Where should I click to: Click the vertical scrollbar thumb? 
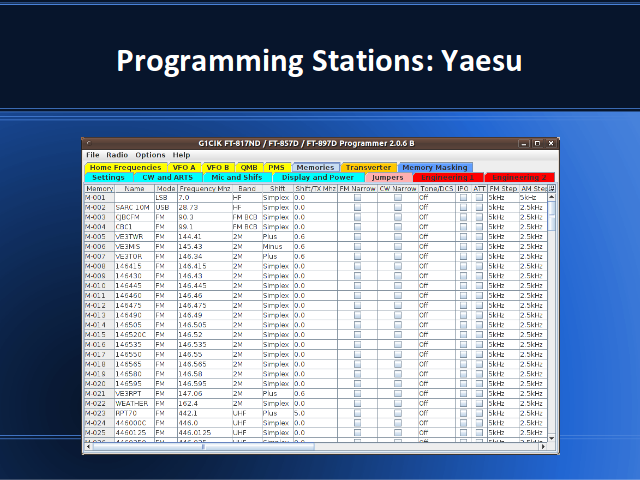(x=551, y=216)
